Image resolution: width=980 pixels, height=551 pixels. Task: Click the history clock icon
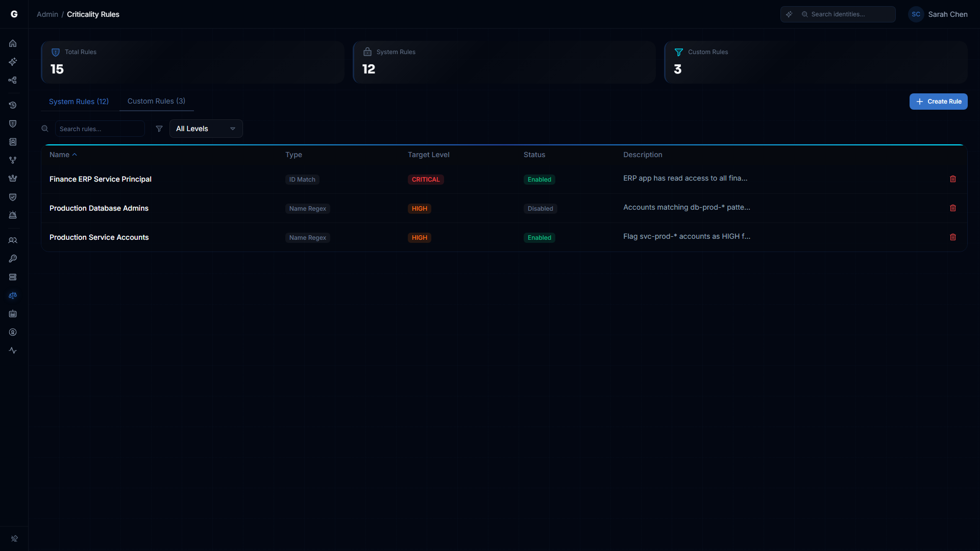click(13, 105)
